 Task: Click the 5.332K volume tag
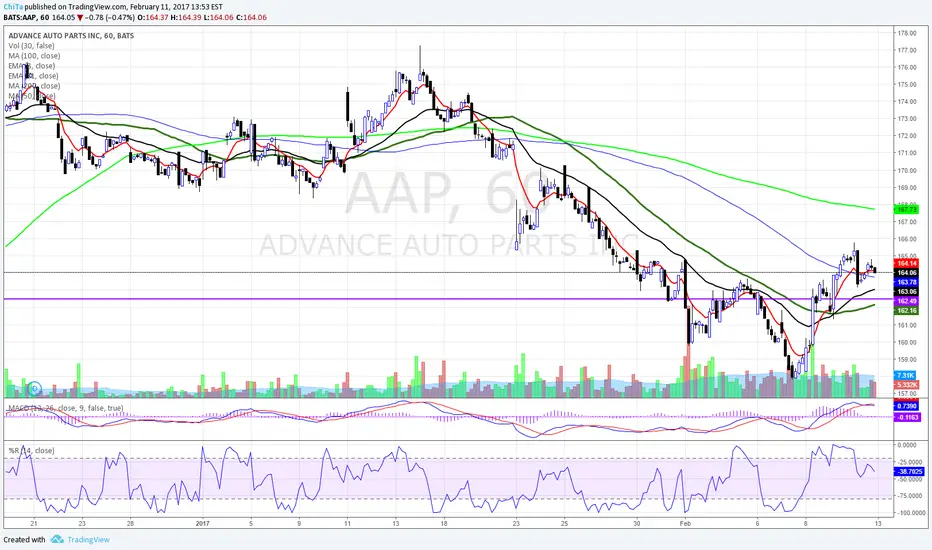[906, 385]
